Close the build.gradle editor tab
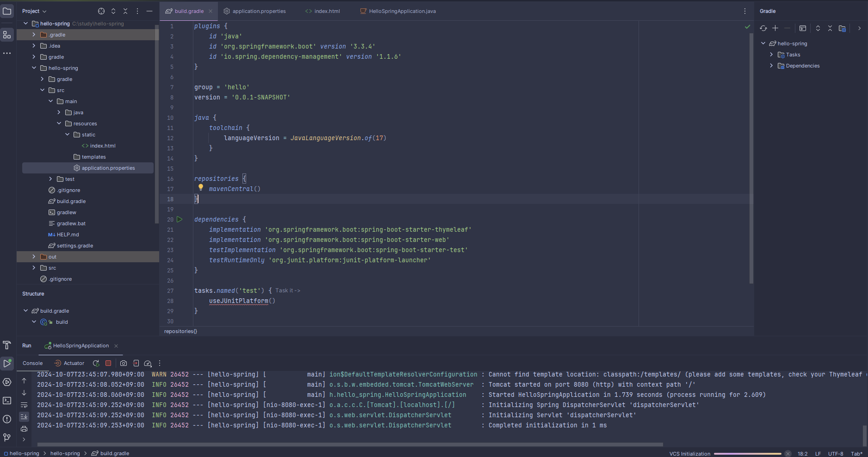 [211, 11]
